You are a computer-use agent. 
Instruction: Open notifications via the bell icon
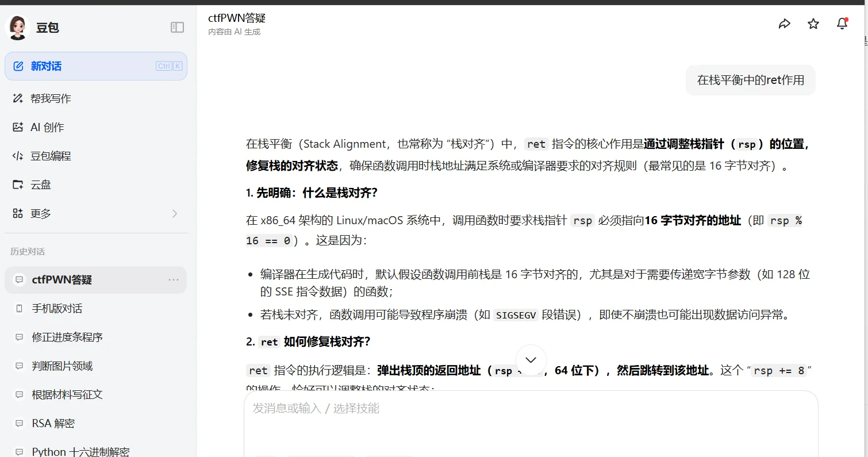[x=842, y=24]
